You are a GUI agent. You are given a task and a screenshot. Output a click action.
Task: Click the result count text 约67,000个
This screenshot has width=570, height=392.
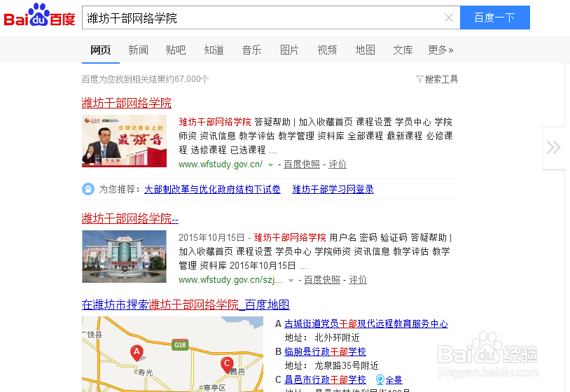pos(188,79)
